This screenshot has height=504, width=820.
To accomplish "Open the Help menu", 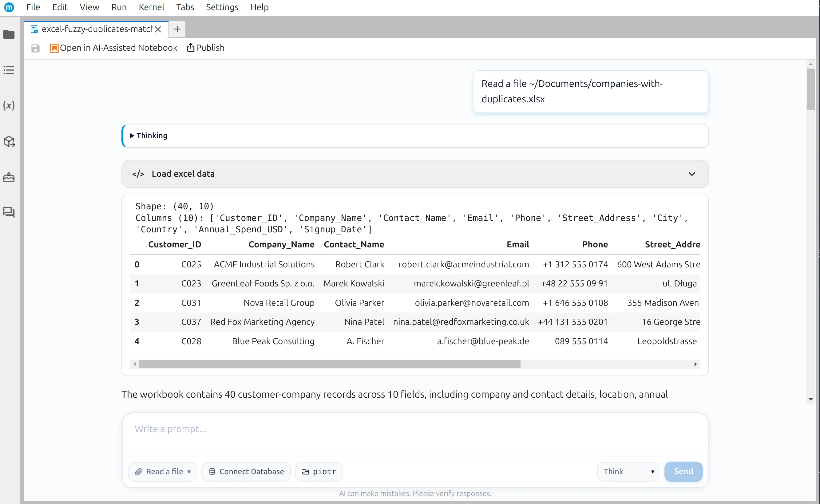I will pos(259,7).
